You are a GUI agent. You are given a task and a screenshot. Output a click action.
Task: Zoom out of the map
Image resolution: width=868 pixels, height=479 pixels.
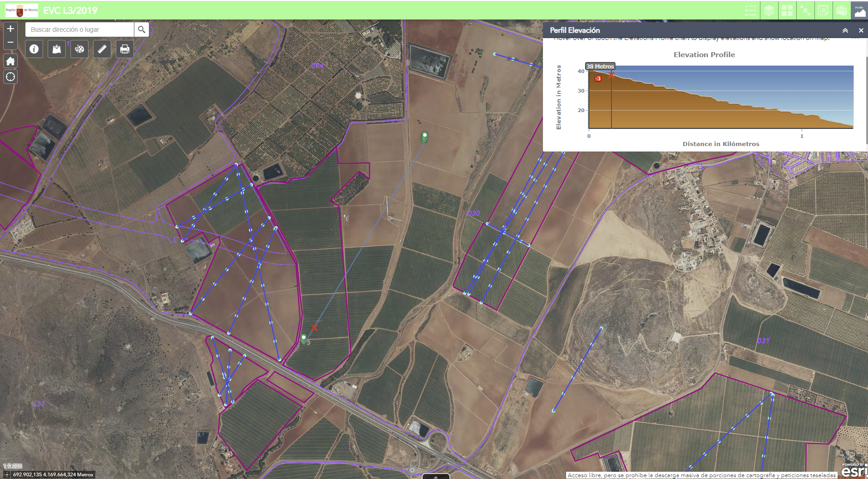(x=10, y=43)
